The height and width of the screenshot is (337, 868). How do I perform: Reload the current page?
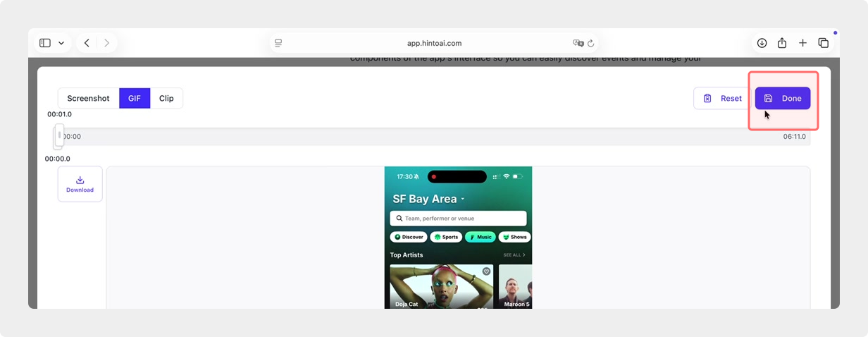tap(590, 43)
